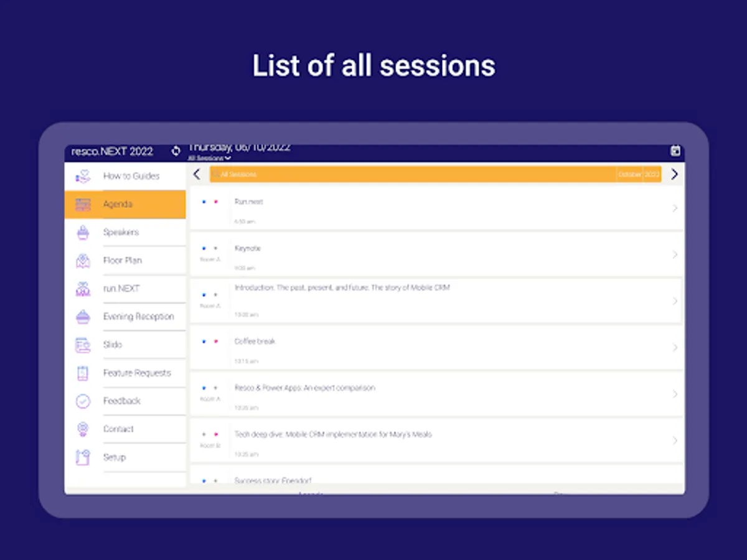Click the Speakers sidebar icon

coord(83,232)
